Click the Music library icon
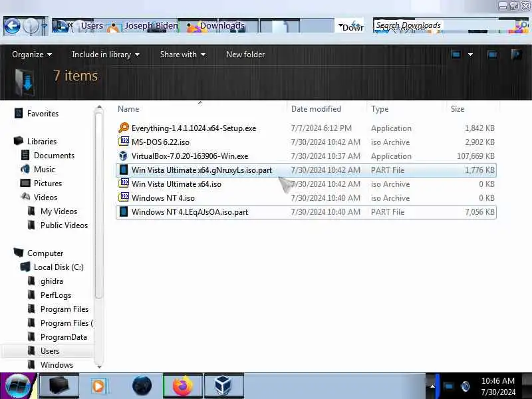532x399 pixels. tap(25, 169)
